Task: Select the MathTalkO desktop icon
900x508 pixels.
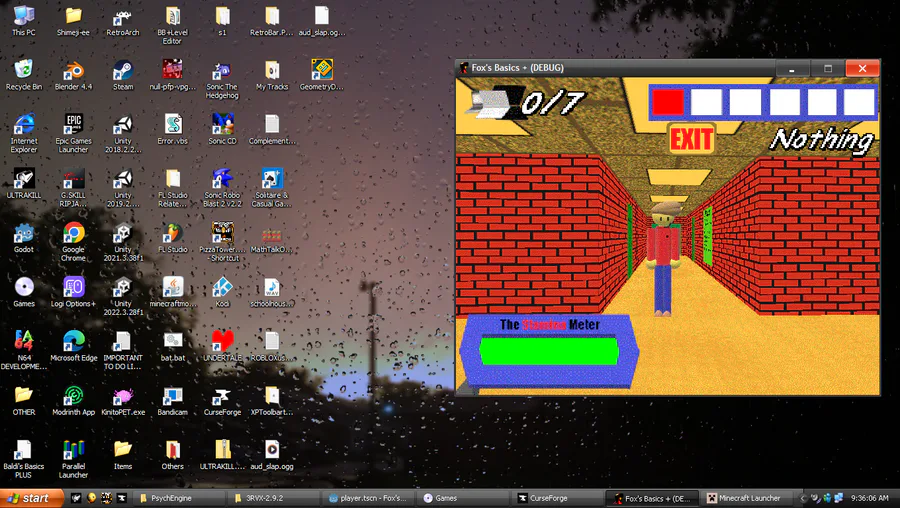Action: click(x=272, y=238)
